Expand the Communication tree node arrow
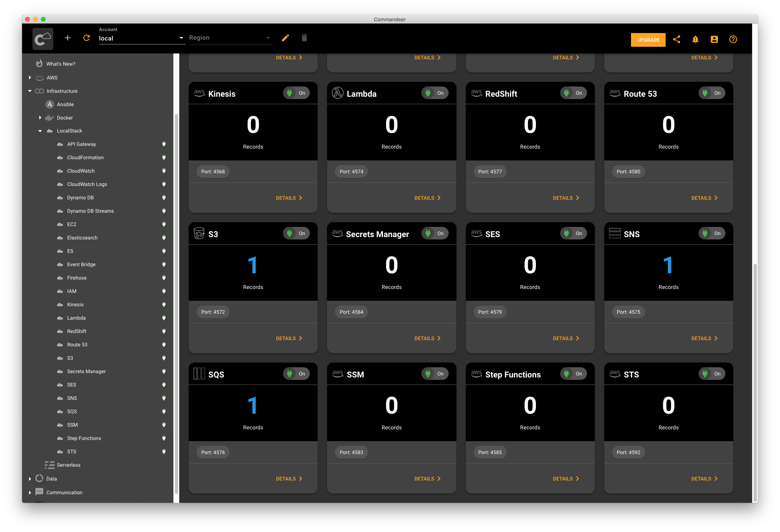 click(x=30, y=493)
